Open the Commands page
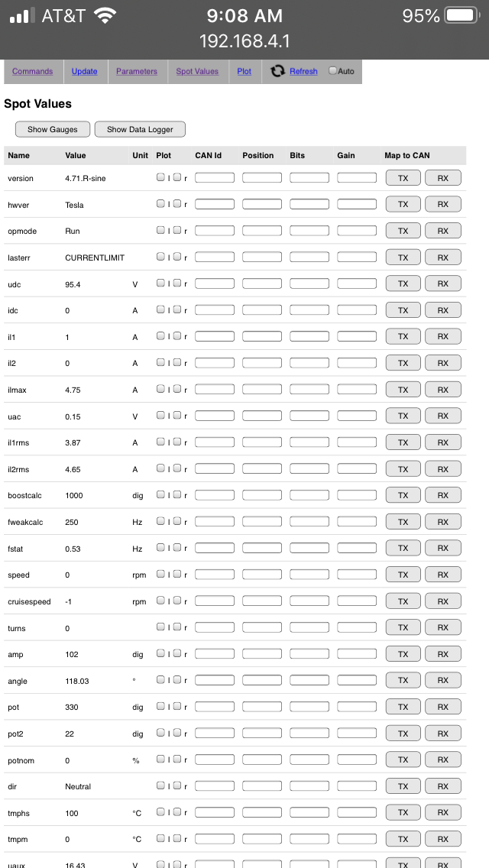Viewport: 489px width, 868px height. click(x=33, y=71)
